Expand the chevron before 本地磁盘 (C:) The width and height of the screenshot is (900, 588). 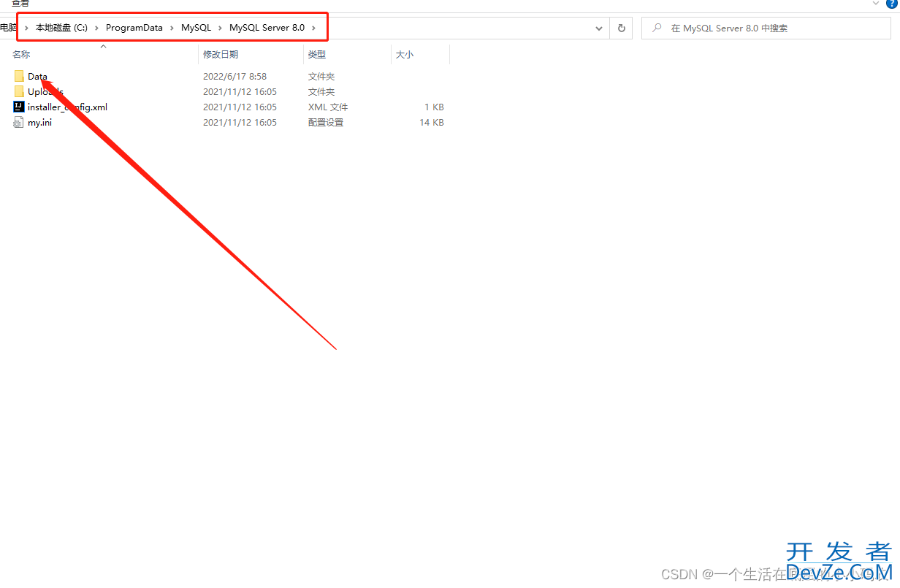(x=26, y=28)
